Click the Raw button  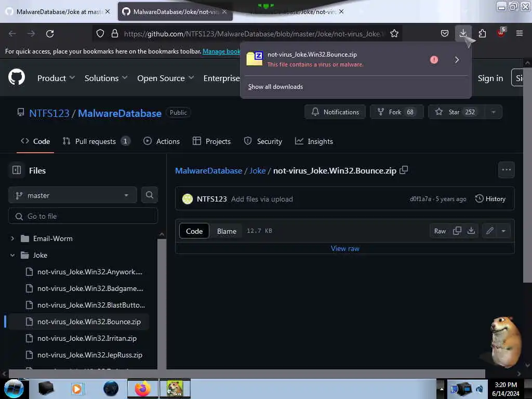point(440,231)
